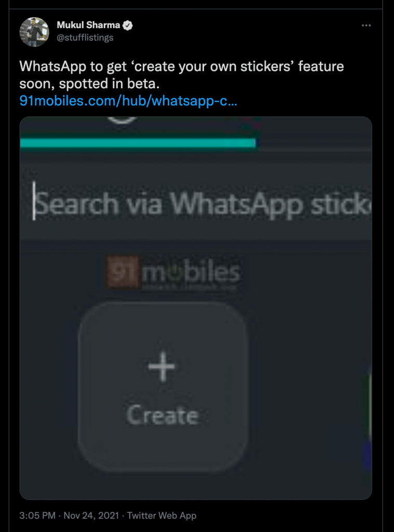
Task: Click the blue verified badge beside Mukul Sharma
Action: 128,25
